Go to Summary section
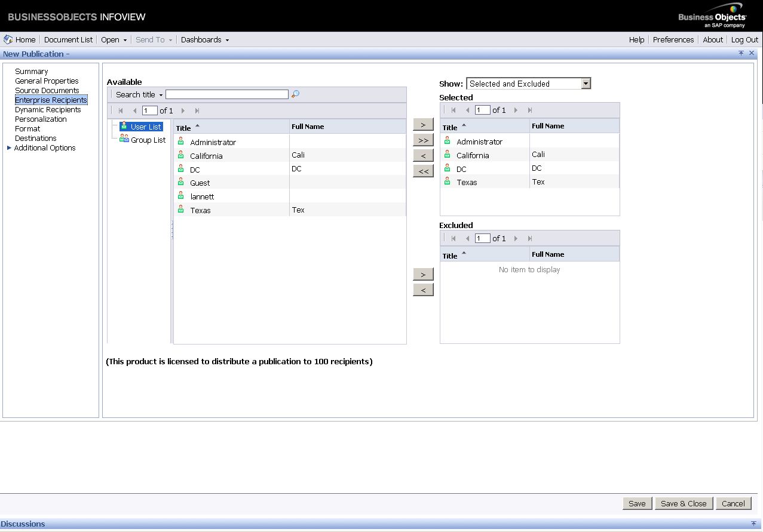 point(31,71)
